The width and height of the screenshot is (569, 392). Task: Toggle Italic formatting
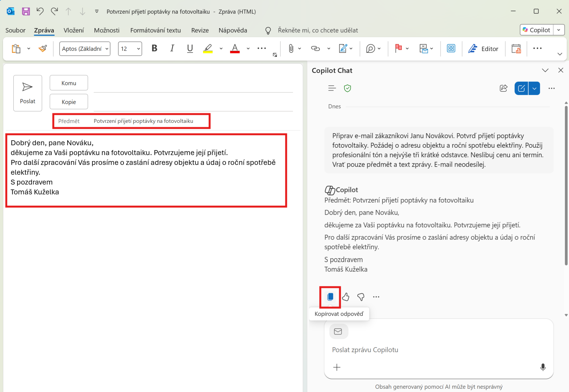point(172,48)
